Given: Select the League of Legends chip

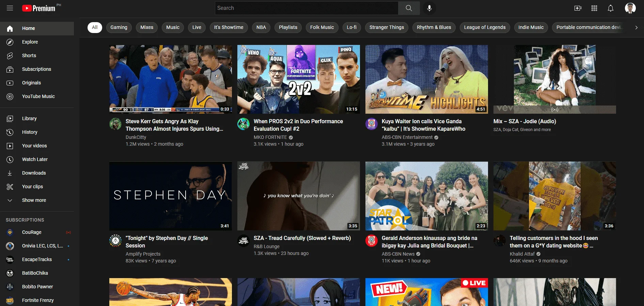Looking at the screenshot, I should (485, 28).
